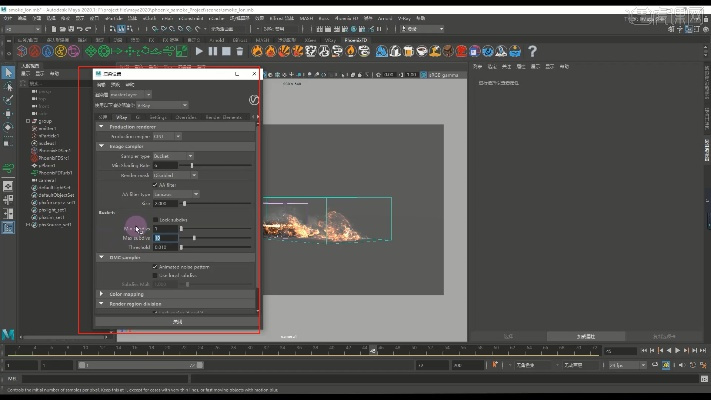Toggle Animated noise pattern checkbox

(156, 267)
